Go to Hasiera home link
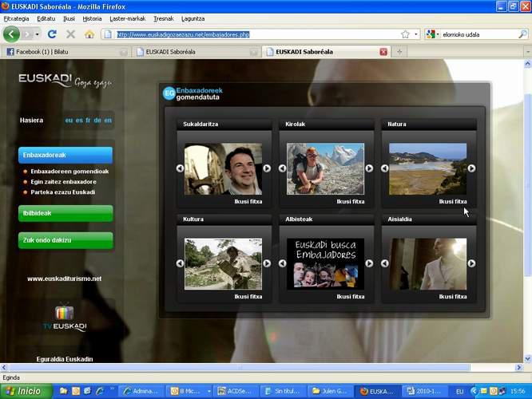 31,120
